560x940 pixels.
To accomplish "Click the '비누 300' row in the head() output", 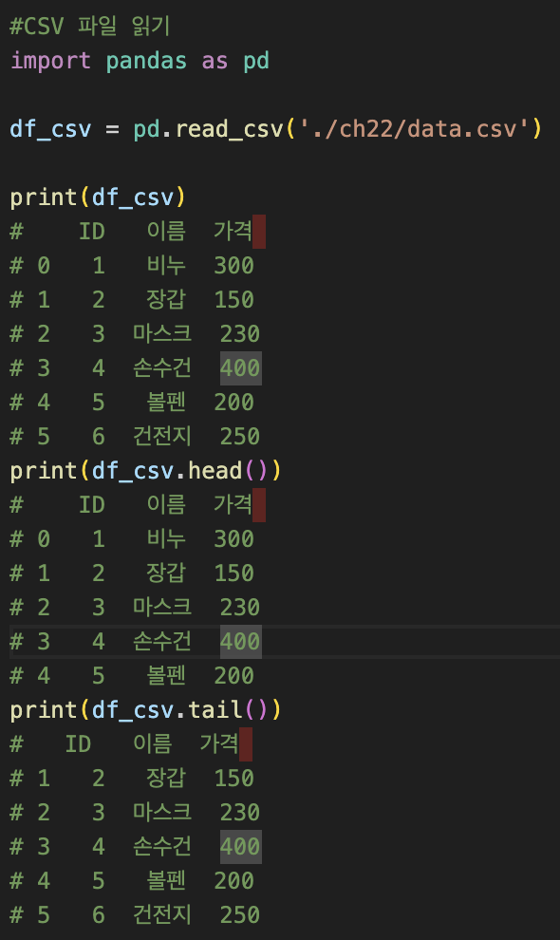I will [133, 539].
